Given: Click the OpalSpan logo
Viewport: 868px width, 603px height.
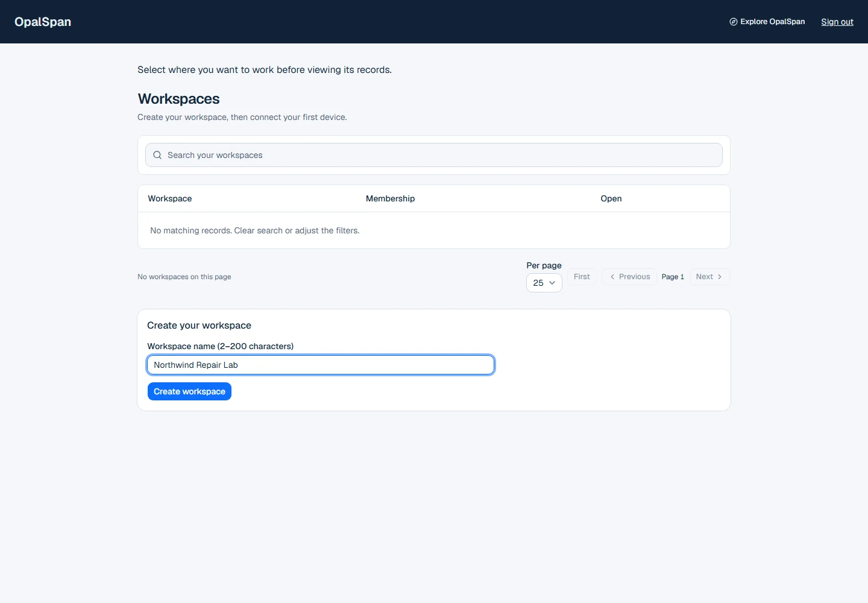Looking at the screenshot, I should click(43, 22).
